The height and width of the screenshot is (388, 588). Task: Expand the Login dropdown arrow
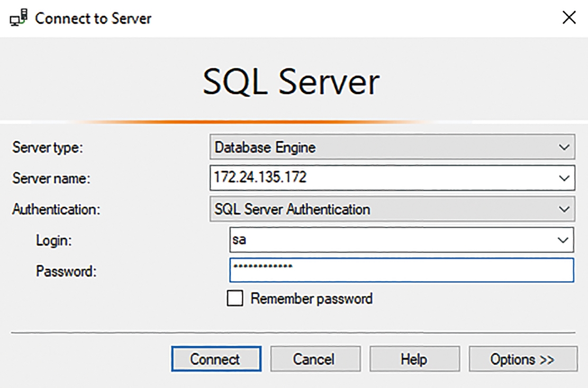563,239
